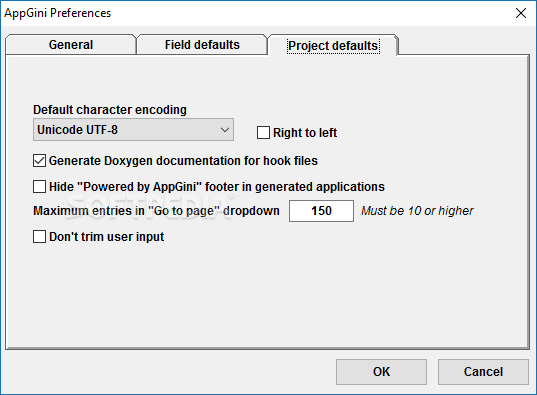Open the Default character encoding dropdown

[133, 130]
